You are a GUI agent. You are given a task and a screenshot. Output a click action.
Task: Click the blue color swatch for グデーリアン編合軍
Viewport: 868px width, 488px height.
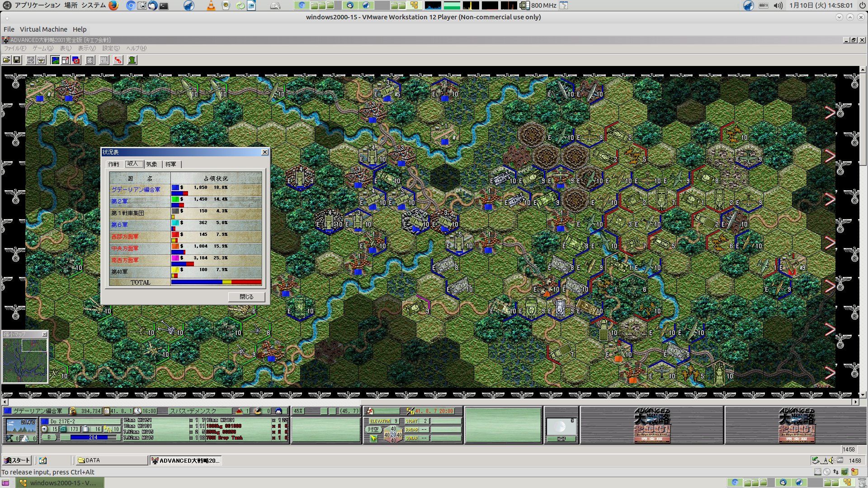click(175, 187)
